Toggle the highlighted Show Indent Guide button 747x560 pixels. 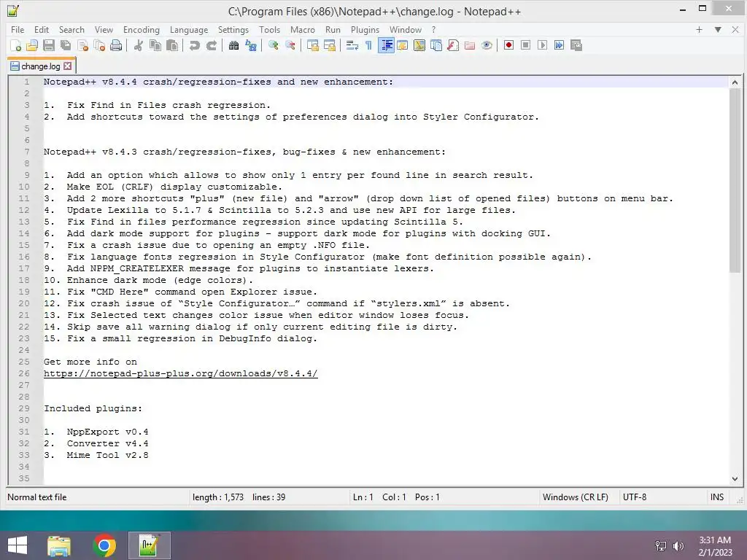point(386,45)
